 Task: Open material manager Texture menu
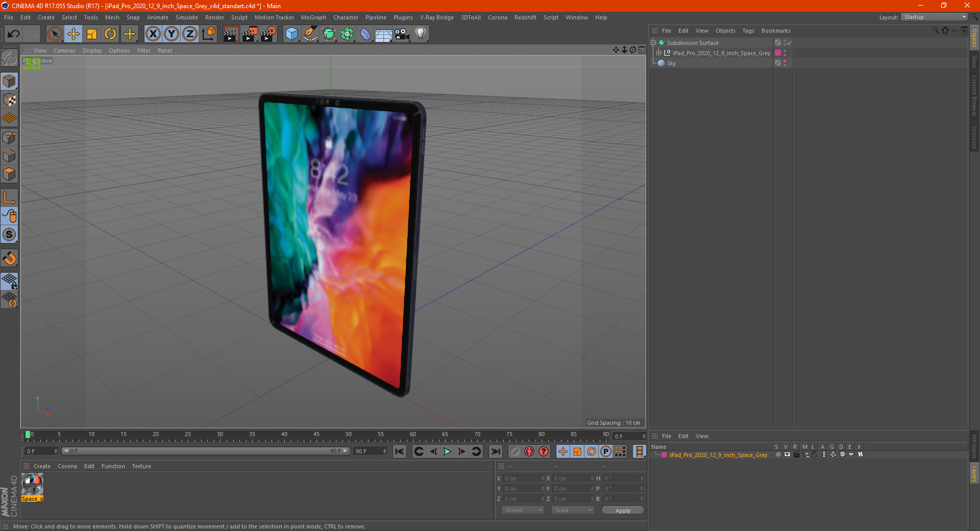141,466
